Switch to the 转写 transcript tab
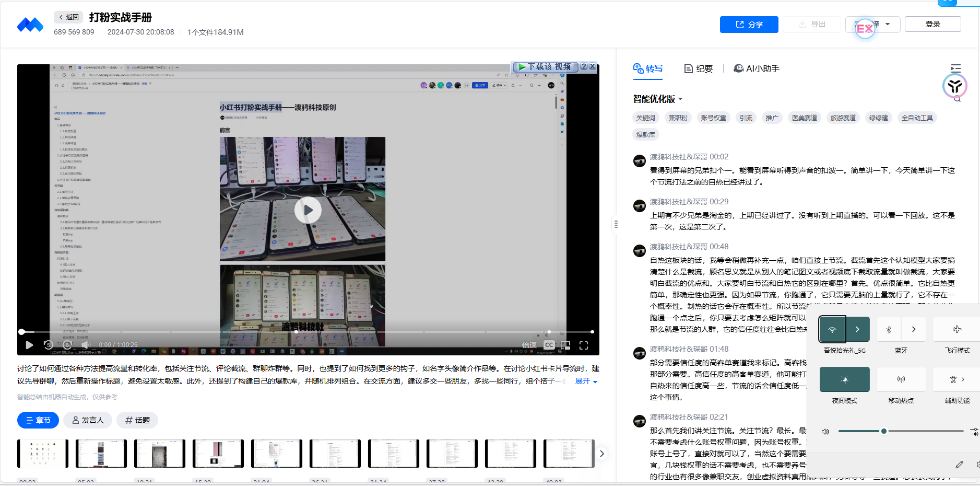Viewport: 980px width, 486px height. (x=648, y=68)
